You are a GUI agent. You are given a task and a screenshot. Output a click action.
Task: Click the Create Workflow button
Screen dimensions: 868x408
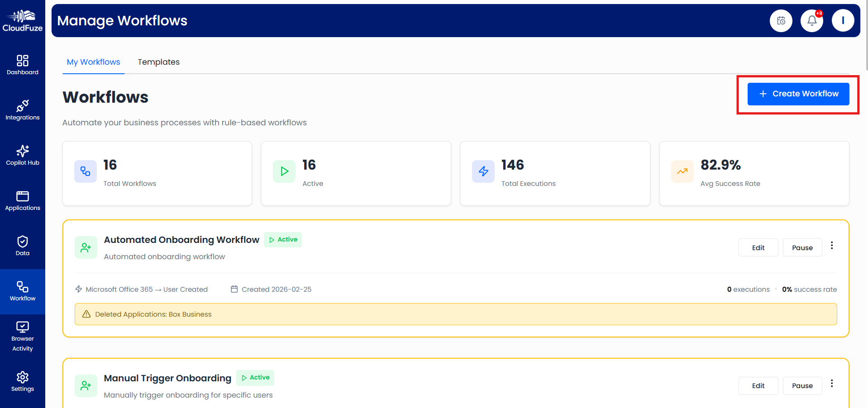point(798,94)
